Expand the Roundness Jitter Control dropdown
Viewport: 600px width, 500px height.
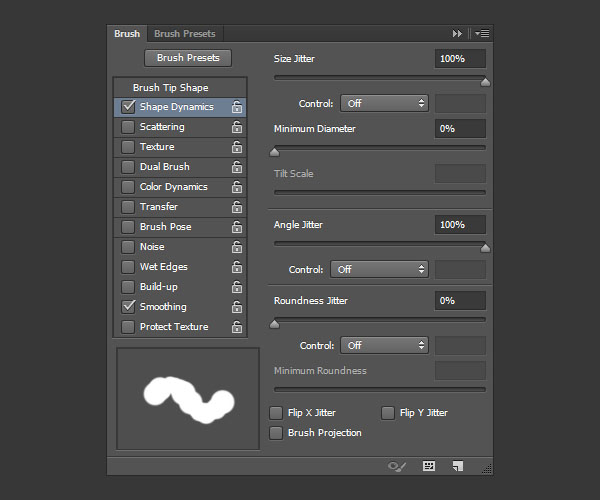[x=384, y=345]
